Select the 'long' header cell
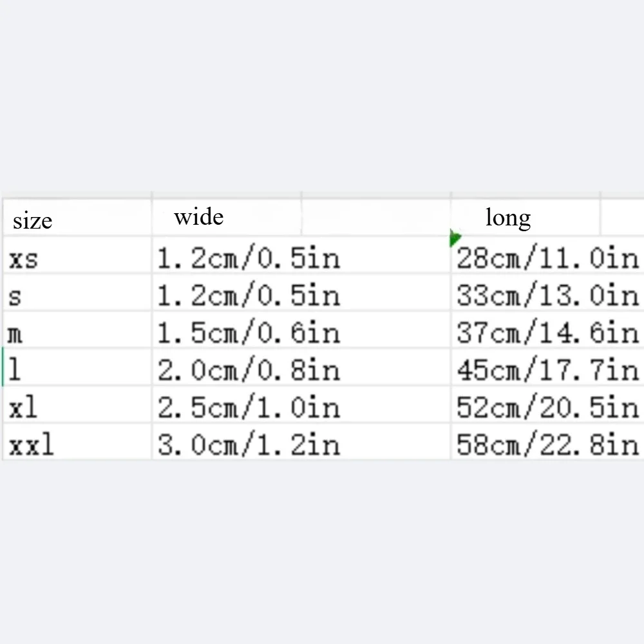644x644 pixels. [508, 218]
